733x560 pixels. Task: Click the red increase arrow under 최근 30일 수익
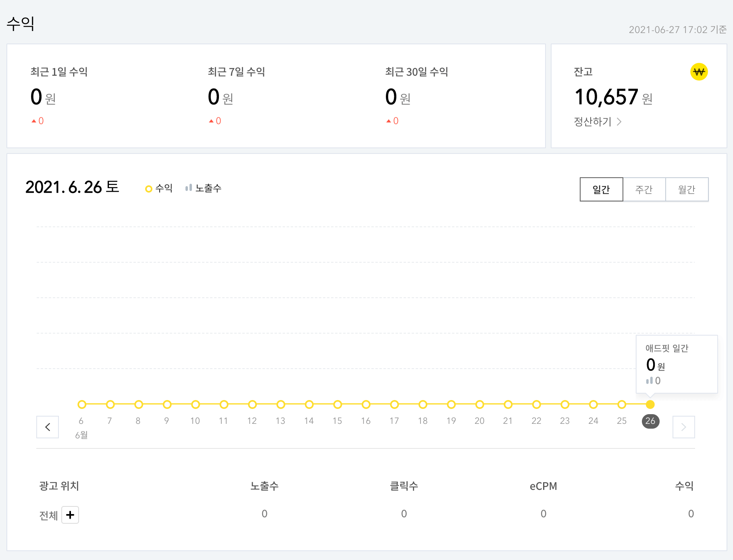(389, 120)
